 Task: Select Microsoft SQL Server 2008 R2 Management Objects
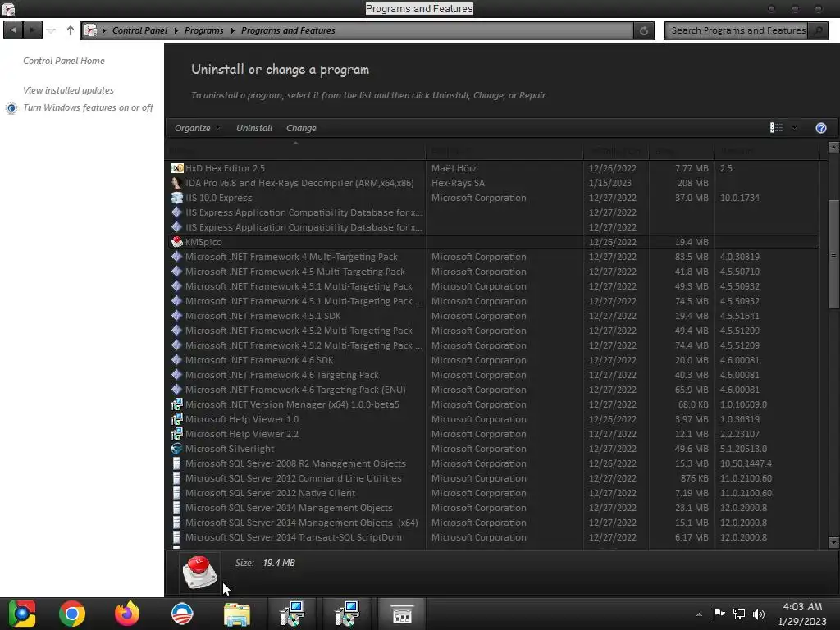(x=493, y=463)
